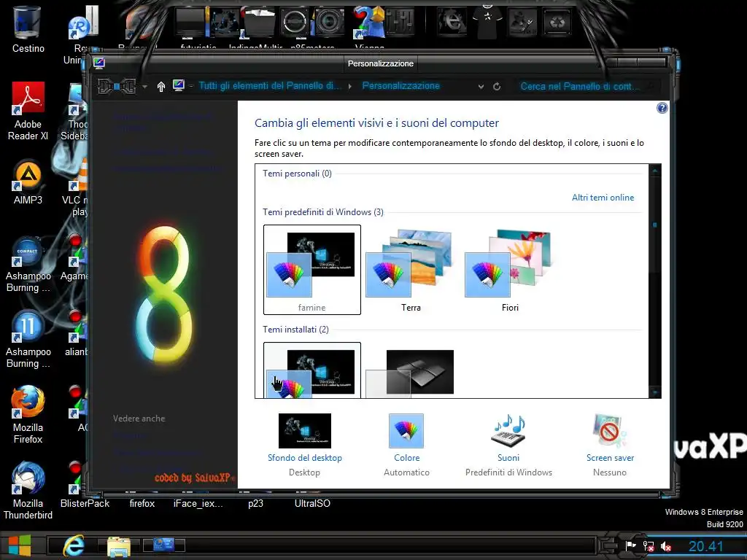Click the control panel icon in address bar
Image resolution: width=747 pixels, height=560 pixels.
pyautogui.click(x=179, y=86)
